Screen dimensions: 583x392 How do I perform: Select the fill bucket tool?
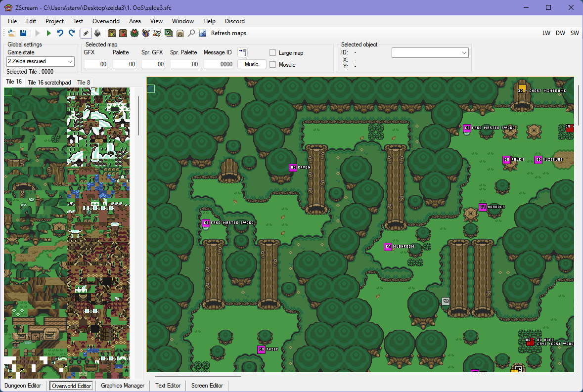[x=97, y=33]
